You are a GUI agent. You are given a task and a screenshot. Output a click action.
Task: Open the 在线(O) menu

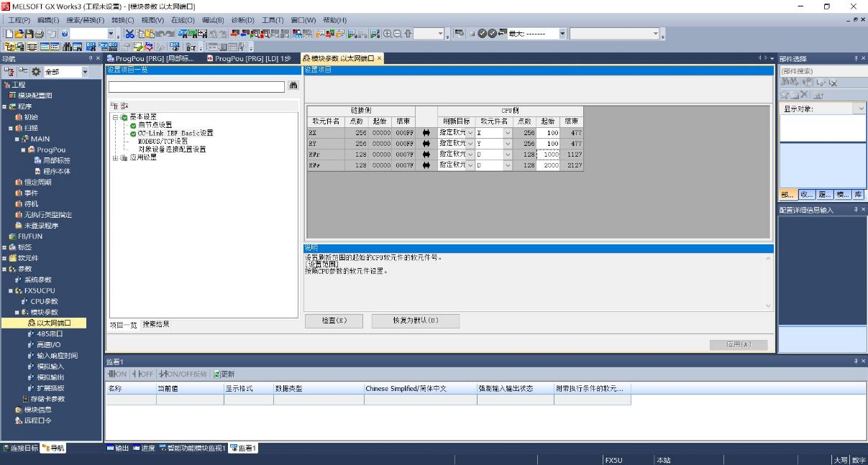183,20
